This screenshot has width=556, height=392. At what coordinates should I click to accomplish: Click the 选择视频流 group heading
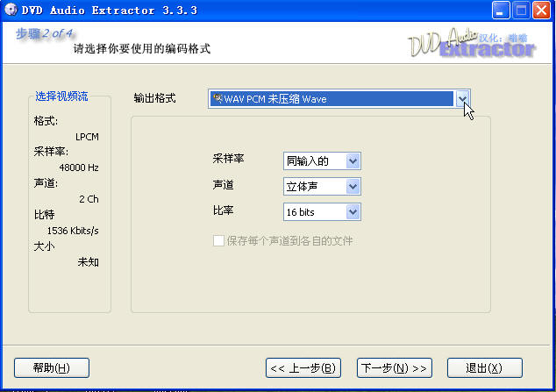click(61, 96)
